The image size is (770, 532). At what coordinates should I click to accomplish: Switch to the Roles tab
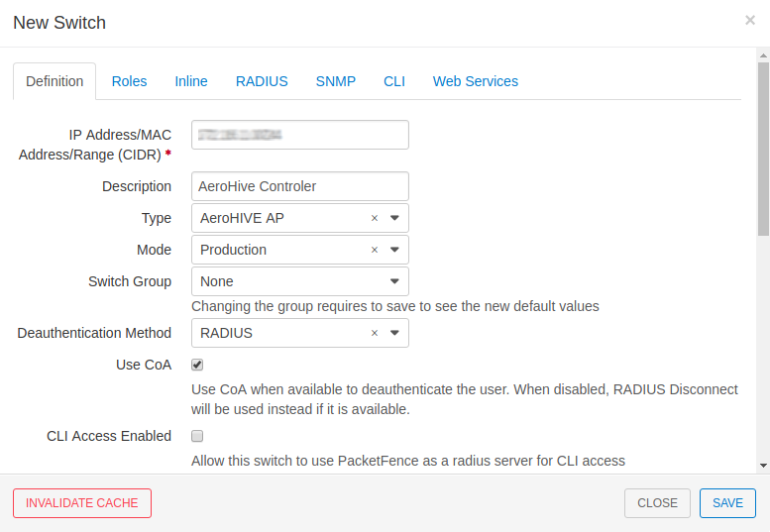pyautogui.click(x=129, y=81)
